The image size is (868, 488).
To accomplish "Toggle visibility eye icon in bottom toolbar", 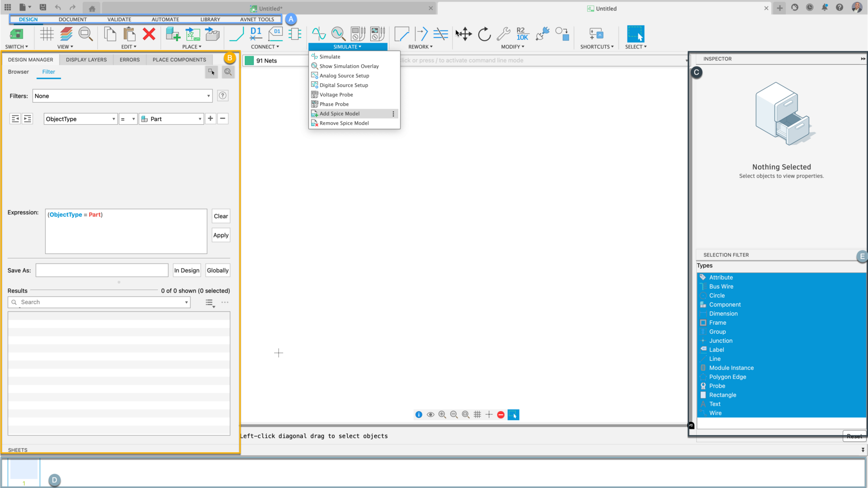I will tap(430, 415).
